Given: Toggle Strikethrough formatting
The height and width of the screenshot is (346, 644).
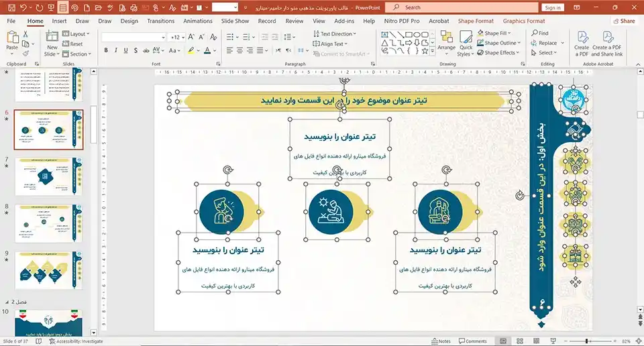Looking at the screenshot, I should coord(146,50).
